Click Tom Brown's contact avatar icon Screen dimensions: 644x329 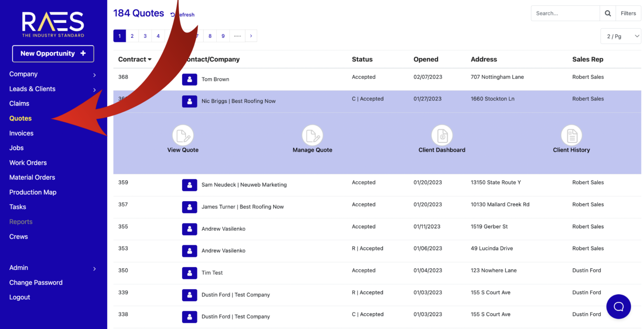(189, 79)
